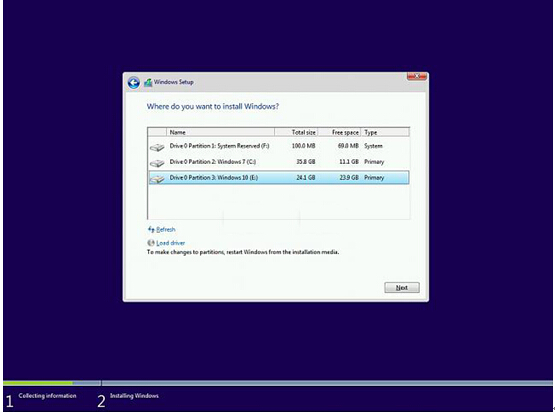The height and width of the screenshot is (413, 555).
Task: Click the 11.1 GB free space cell
Action: pos(349,162)
